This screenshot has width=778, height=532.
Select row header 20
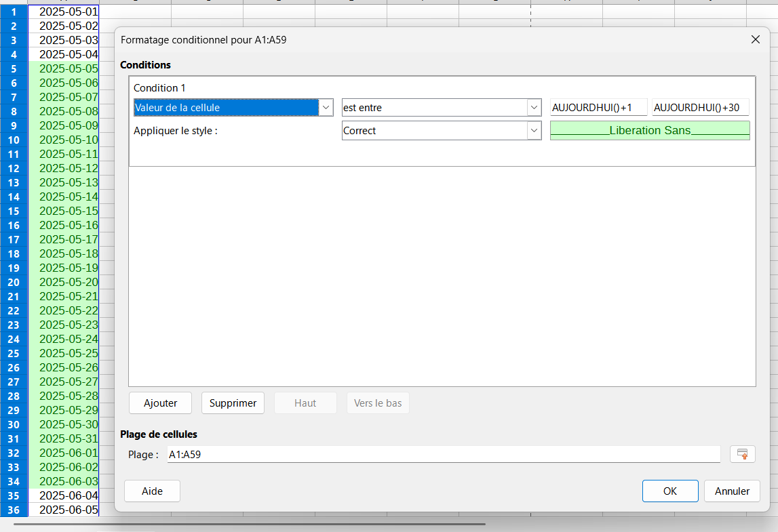point(14,282)
